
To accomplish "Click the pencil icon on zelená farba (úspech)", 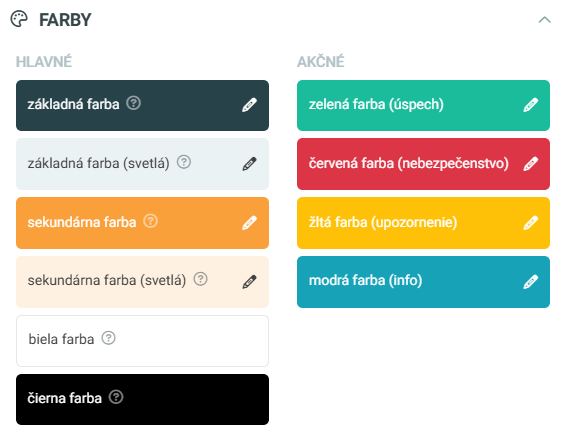I will coord(530,105).
